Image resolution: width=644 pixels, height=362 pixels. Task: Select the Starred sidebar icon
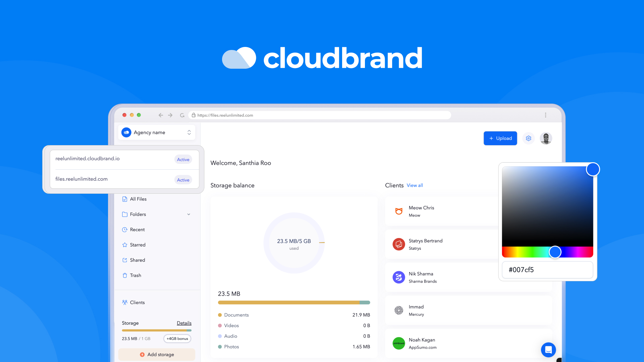point(125,245)
